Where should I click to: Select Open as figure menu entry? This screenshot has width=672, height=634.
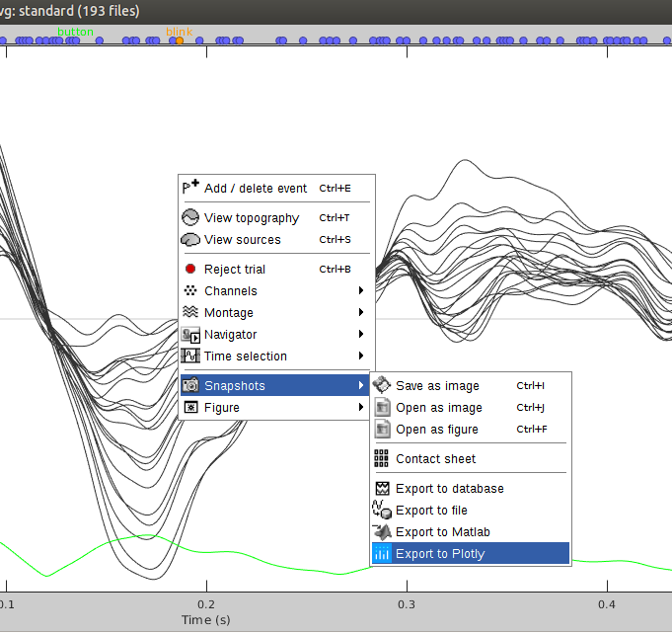437,430
